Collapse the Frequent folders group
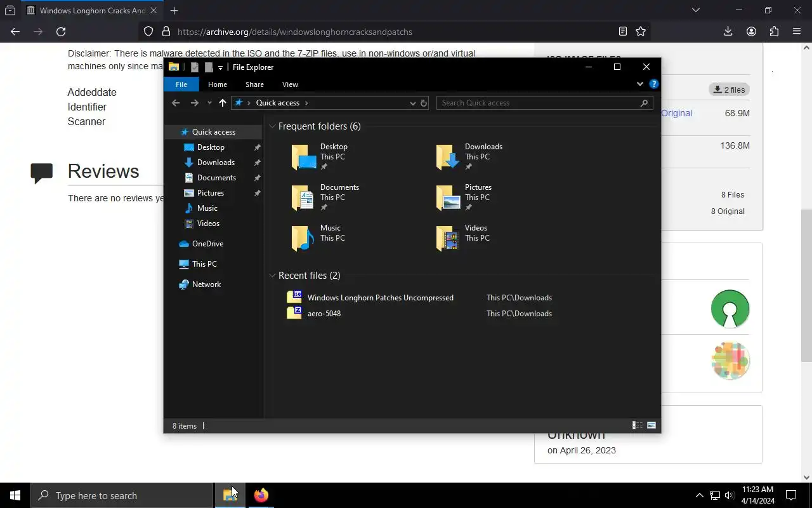 pos(272,126)
